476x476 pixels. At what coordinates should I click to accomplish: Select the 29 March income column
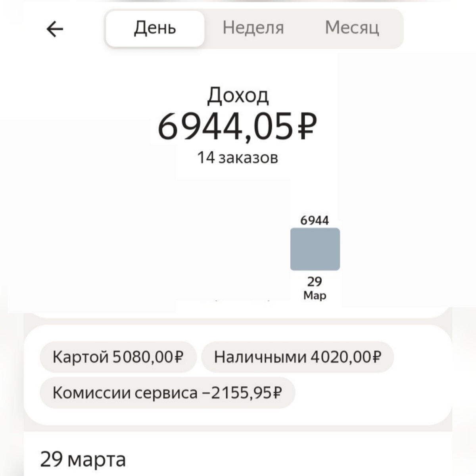click(x=315, y=248)
